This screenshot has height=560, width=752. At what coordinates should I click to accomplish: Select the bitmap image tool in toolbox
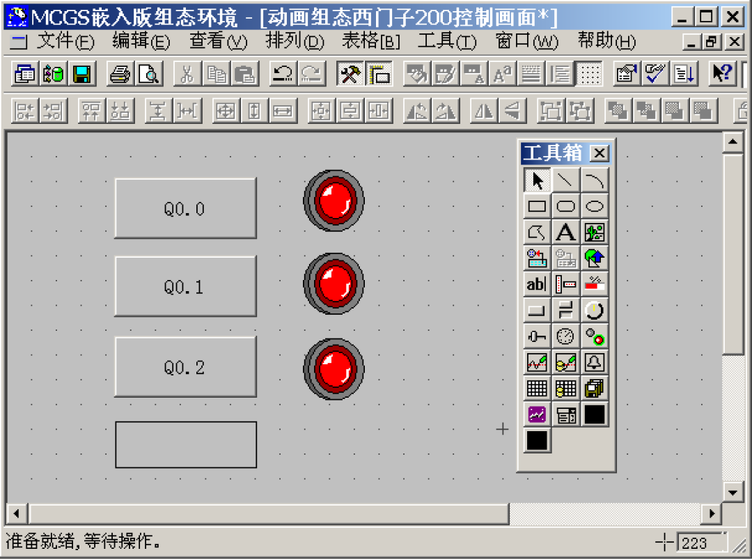pyautogui.click(x=595, y=232)
